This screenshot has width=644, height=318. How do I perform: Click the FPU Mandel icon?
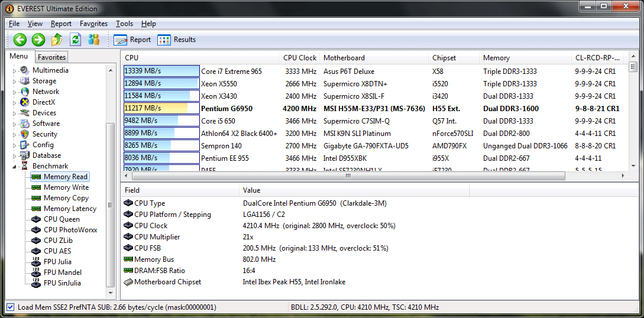(x=36, y=272)
